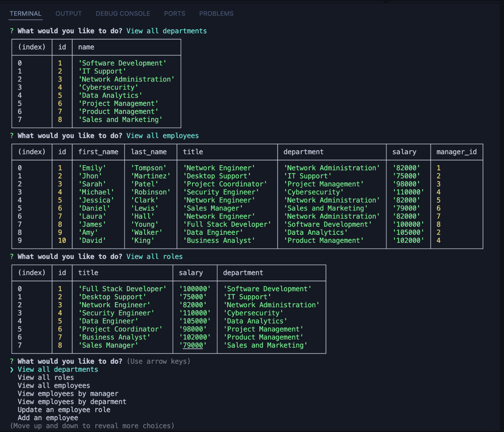Click last name 'Martinez'
The image size is (504, 432).
151,176
